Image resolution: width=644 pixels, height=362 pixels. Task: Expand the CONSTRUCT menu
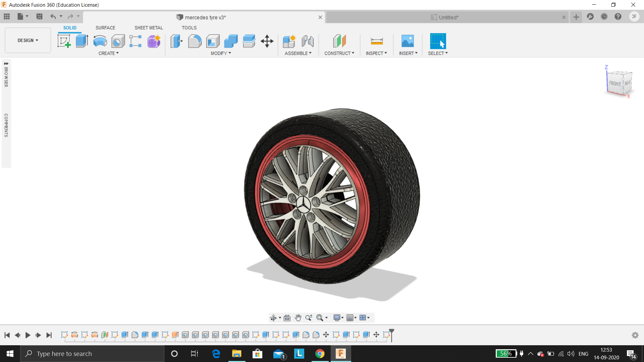(x=339, y=53)
